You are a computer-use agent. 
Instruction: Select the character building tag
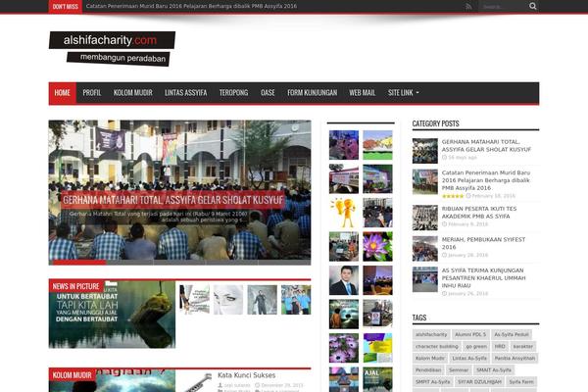(x=437, y=347)
